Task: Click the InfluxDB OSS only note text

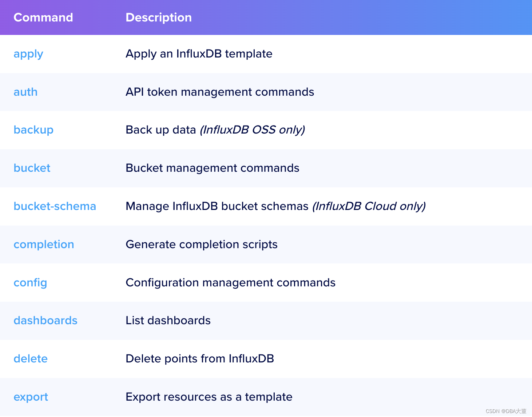Action: click(x=253, y=130)
